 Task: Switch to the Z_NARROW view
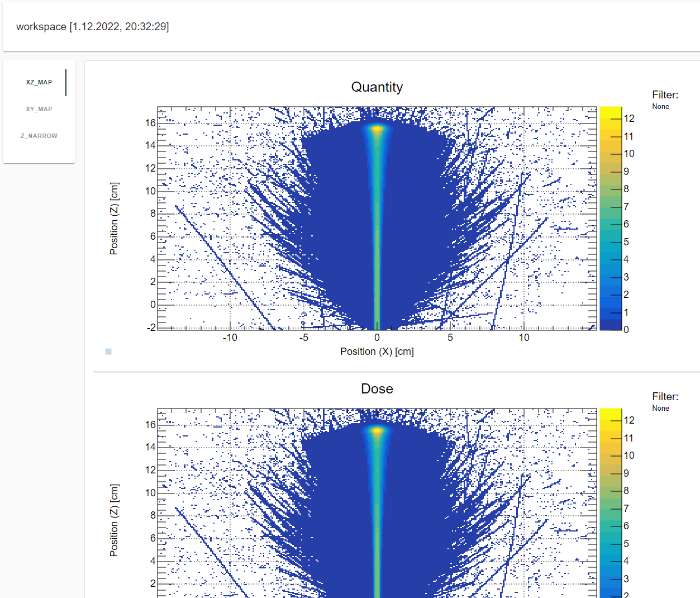(x=39, y=136)
